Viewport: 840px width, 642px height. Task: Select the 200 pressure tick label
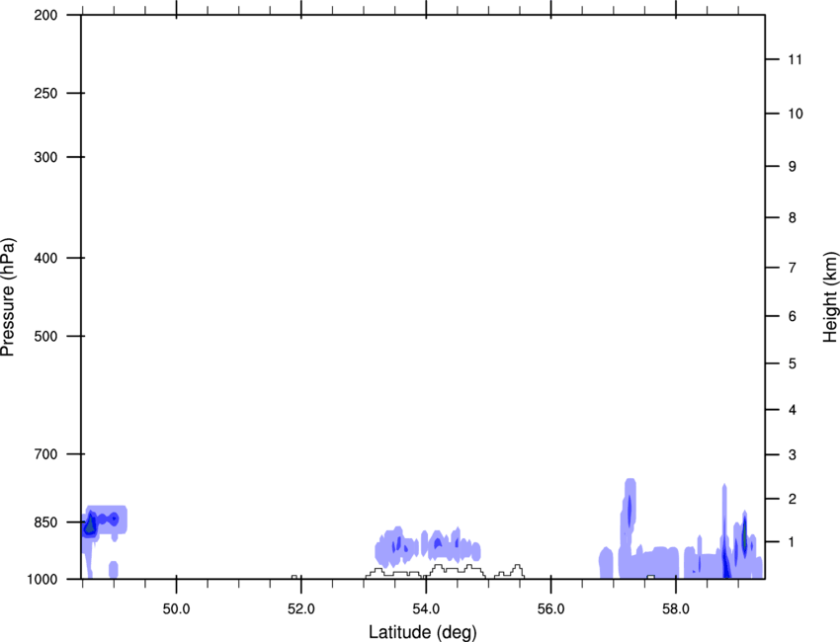(x=45, y=15)
